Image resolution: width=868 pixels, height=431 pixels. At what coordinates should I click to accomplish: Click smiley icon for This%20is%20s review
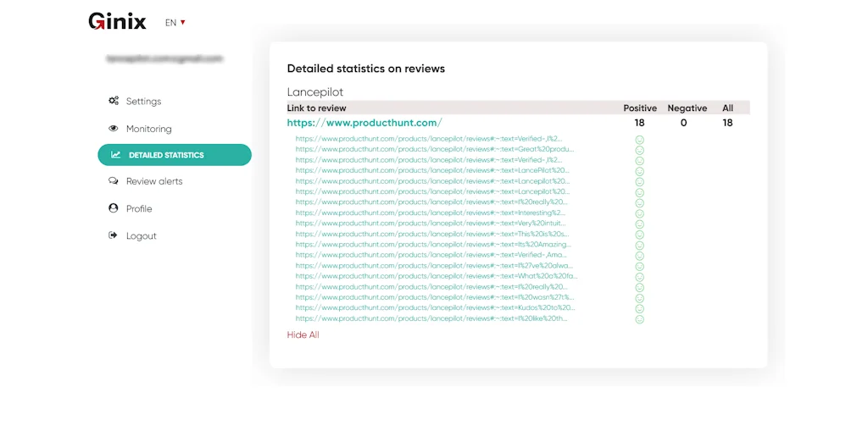coord(639,235)
